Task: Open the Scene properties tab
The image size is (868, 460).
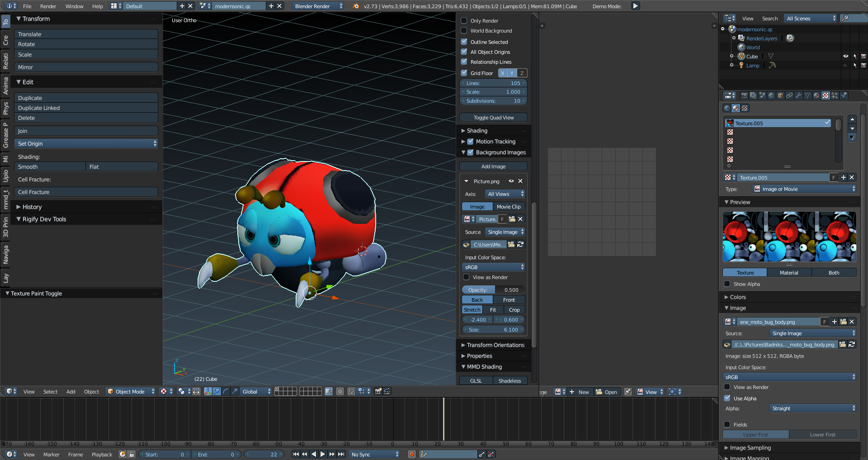Action: (762, 95)
